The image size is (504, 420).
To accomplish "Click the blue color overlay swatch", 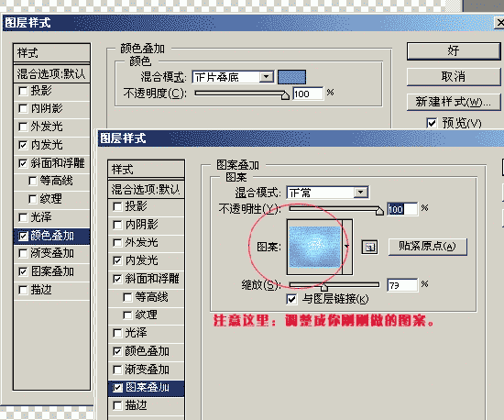I will [x=291, y=77].
